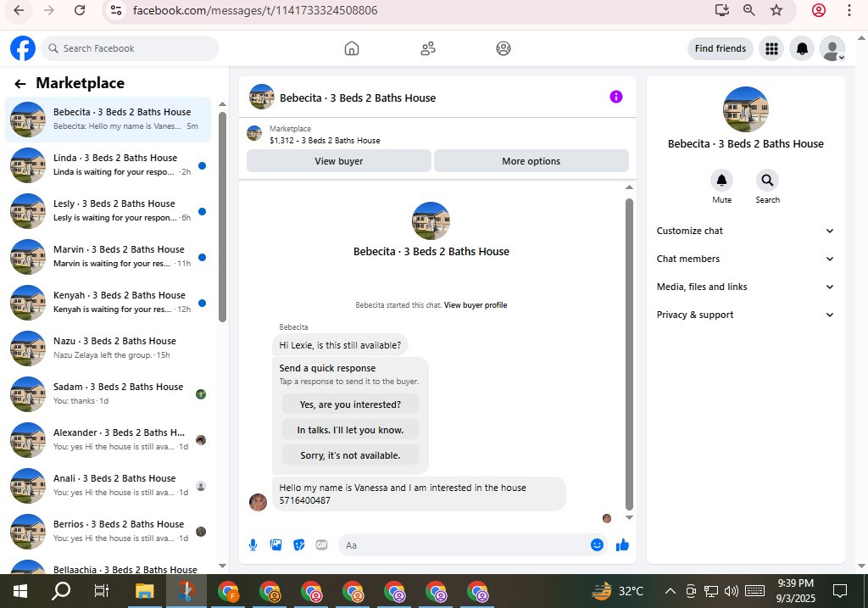Send quick reply Yes, are you interested?
The height and width of the screenshot is (608, 868).
click(350, 404)
